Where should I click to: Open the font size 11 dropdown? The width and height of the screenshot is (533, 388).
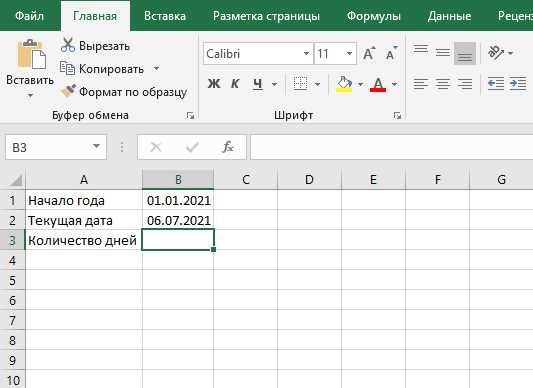click(349, 53)
